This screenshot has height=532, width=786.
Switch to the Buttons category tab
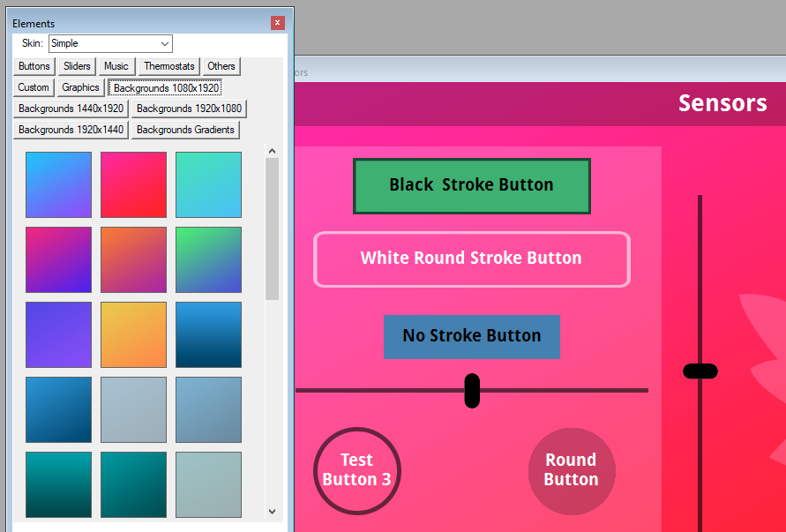[x=34, y=66]
